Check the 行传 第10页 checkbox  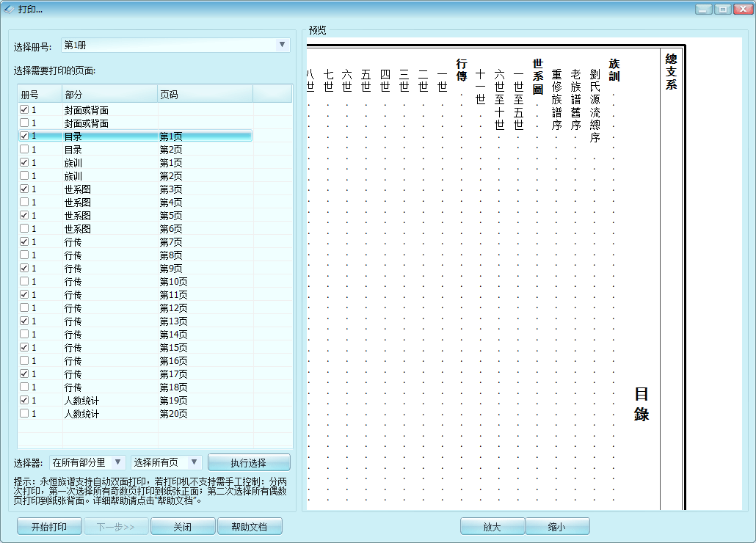[24, 281]
